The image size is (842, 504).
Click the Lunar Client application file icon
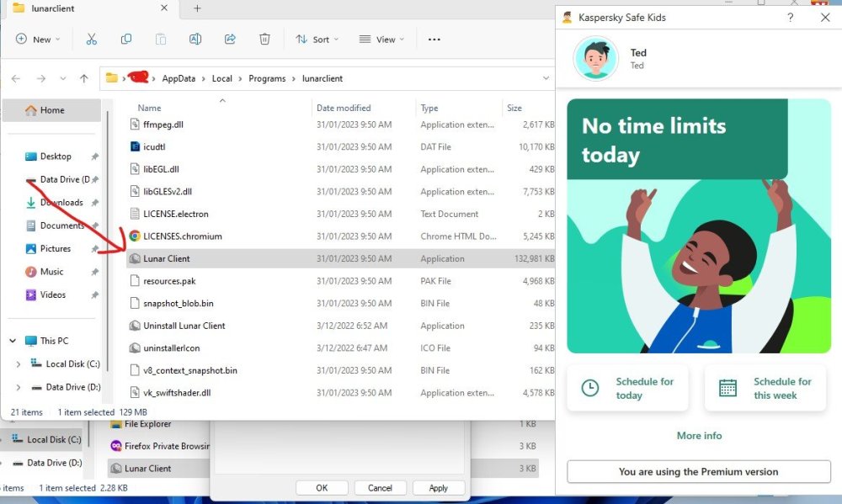pyautogui.click(x=135, y=258)
